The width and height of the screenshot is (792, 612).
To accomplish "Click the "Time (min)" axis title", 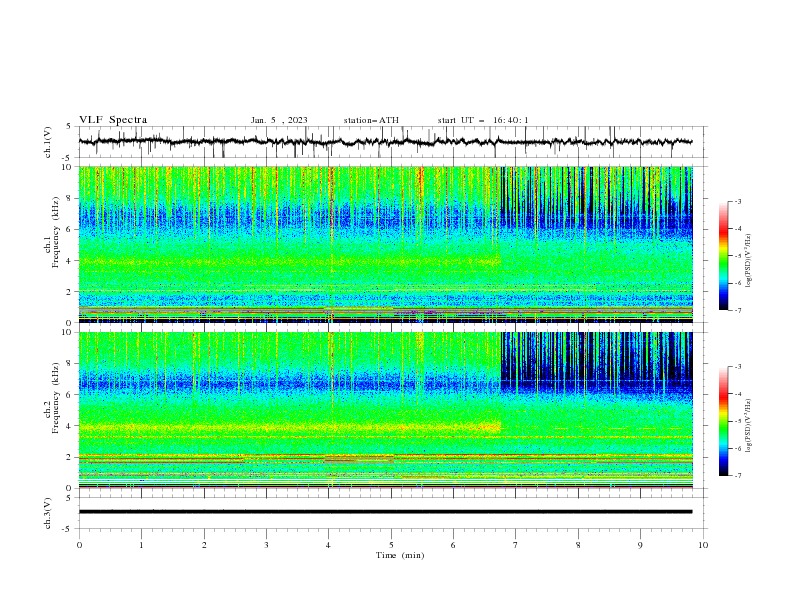I will pos(400,555).
